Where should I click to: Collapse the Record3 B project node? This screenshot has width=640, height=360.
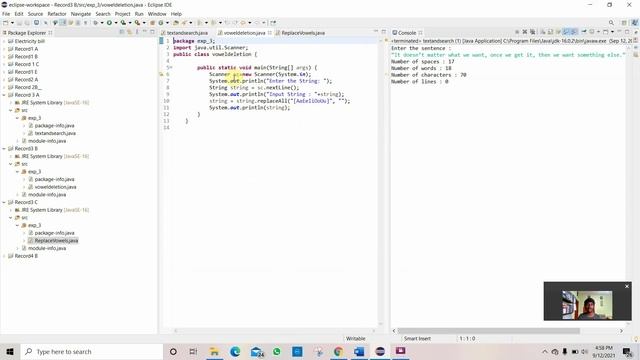click(4, 149)
